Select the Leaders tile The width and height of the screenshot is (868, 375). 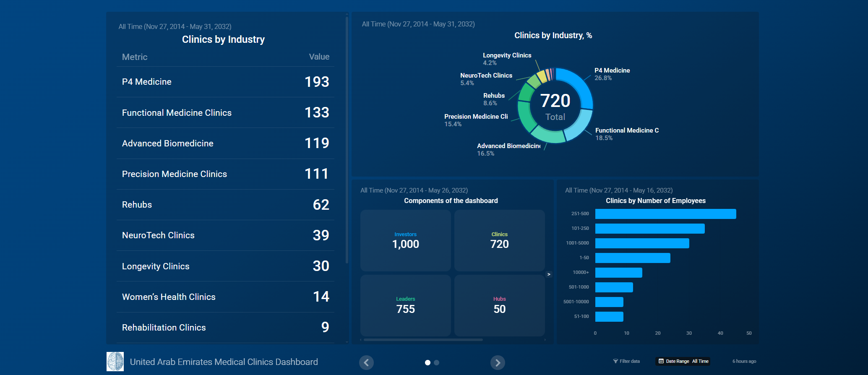(x=405, y=305)
